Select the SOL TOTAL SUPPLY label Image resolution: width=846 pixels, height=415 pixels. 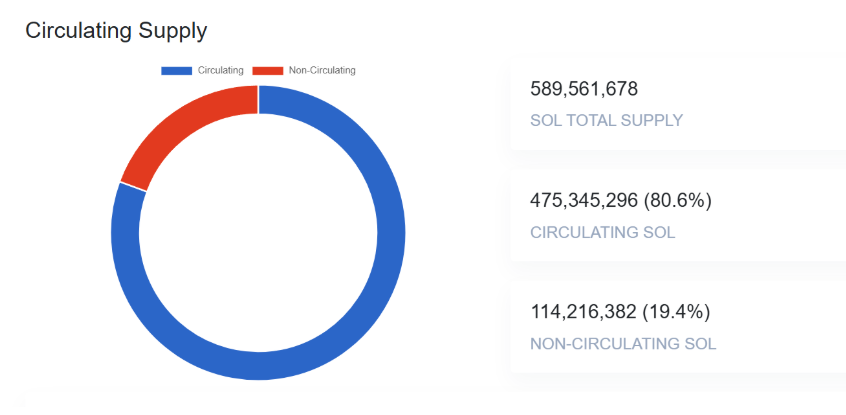coord(606,120)
